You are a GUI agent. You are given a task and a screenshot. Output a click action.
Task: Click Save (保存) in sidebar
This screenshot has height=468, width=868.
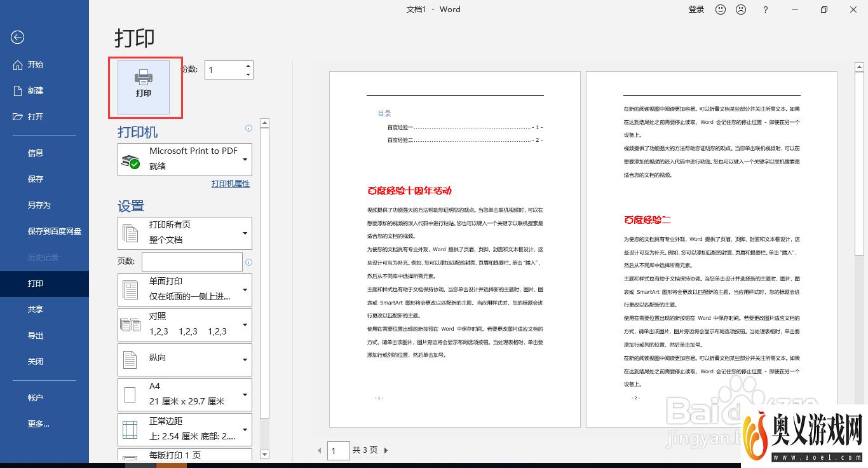(x=44, y=179)
